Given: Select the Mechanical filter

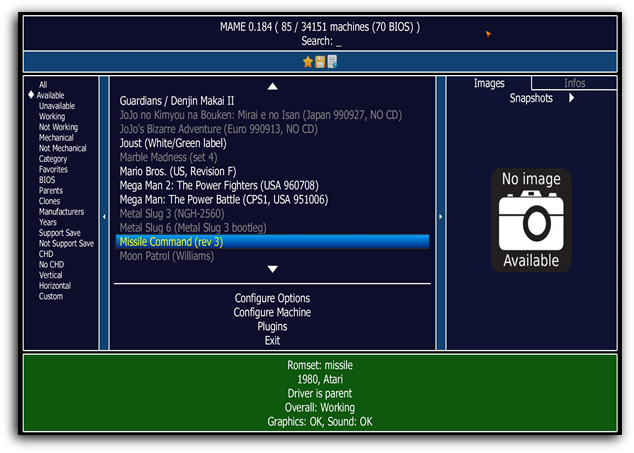Looking at the screenshot, I should [x=56, y=138].
